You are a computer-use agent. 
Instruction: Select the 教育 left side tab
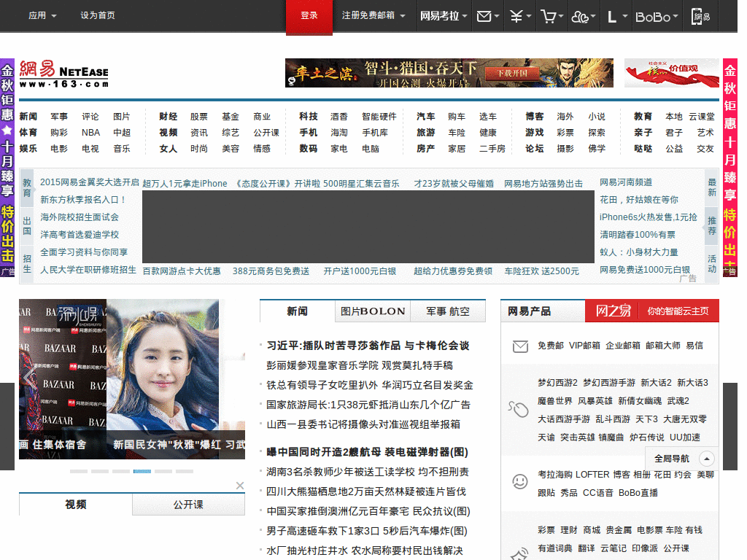point(27,188)
